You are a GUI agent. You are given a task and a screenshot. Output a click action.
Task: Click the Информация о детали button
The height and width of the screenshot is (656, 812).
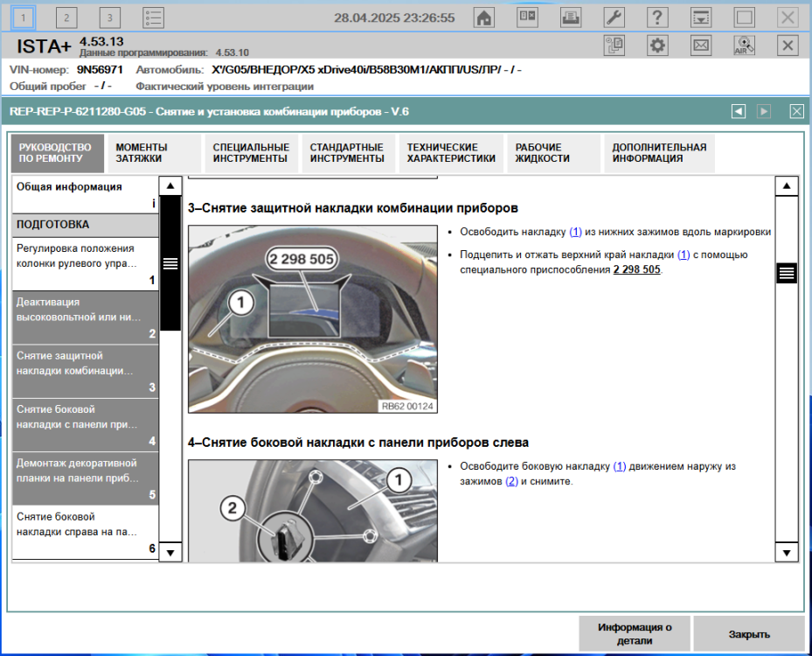click(635, 633)
